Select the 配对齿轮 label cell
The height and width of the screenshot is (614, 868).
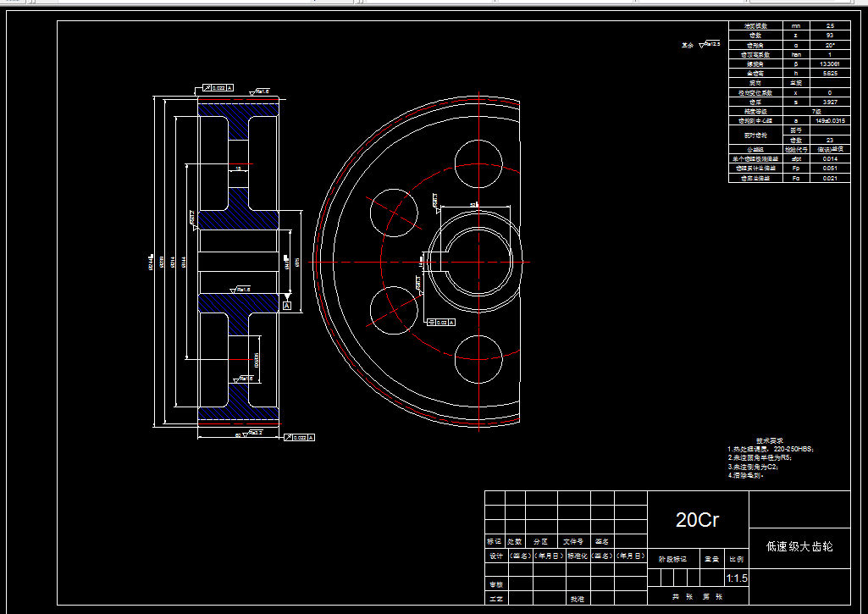pos(755,136)
